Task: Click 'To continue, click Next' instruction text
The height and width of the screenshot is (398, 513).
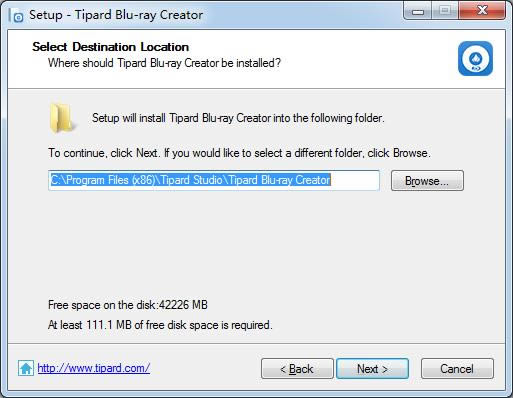Action: (x=239, y=153)
